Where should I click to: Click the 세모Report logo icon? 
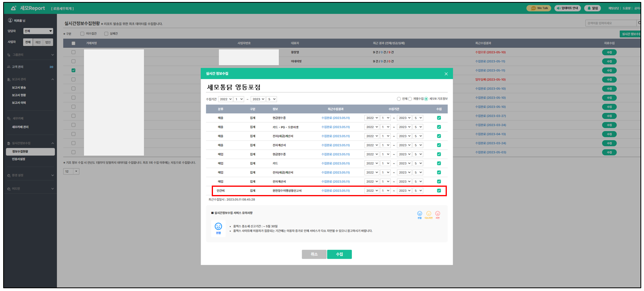coord(14,8)
